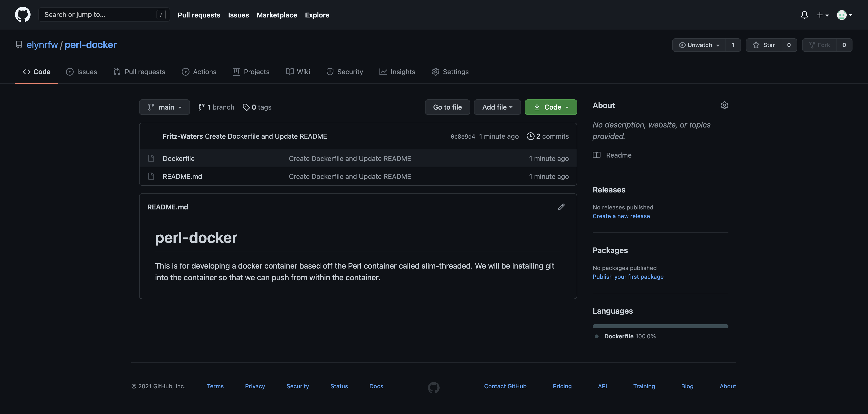Go to Pull requests in top navigation
868x414 pixels.
pyautogui.click(x=199, y=15)
